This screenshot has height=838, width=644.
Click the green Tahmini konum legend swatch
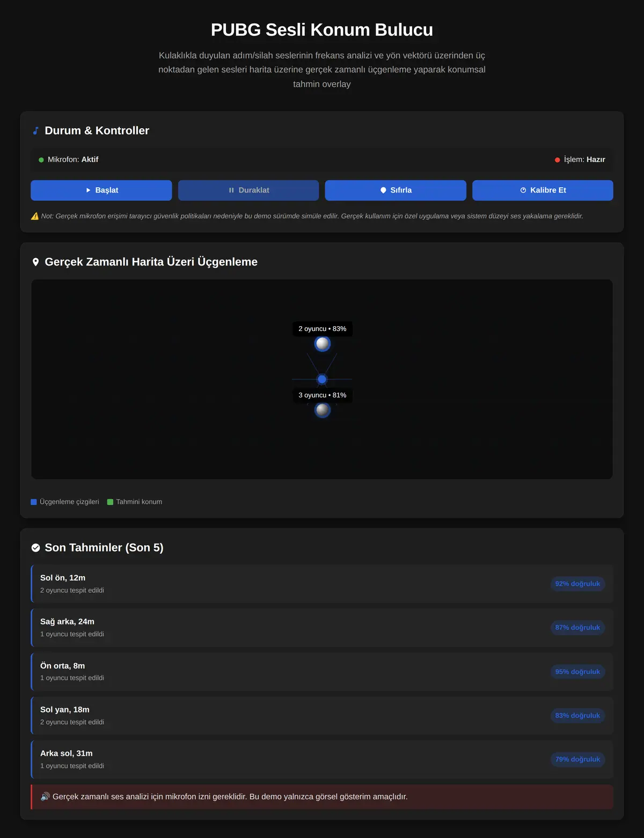[110, 502]
